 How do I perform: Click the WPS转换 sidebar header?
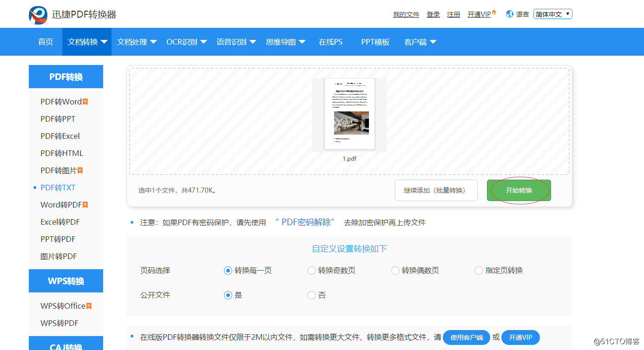click(x=66, y=281)
